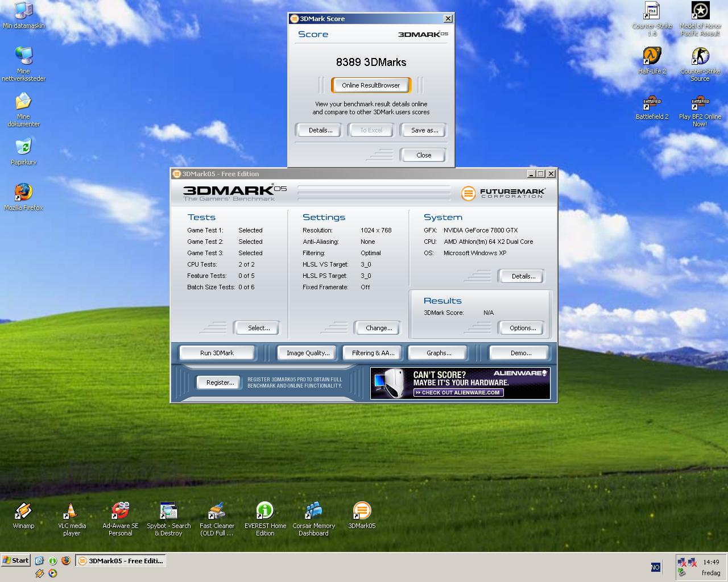Viewport: 728px width, 582px height.
Task: Click the 8389 3DMarks score text
Action: 371,62
